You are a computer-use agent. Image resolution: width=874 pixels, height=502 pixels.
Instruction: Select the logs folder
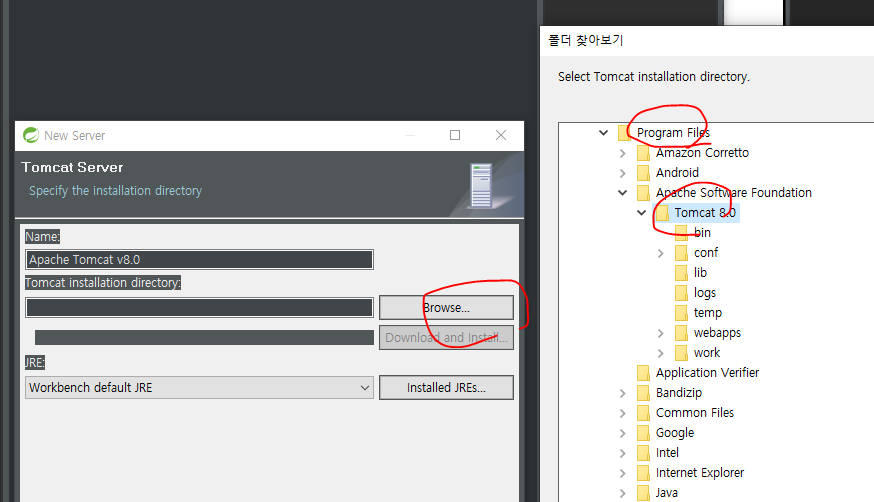click(x=705, y=293)
